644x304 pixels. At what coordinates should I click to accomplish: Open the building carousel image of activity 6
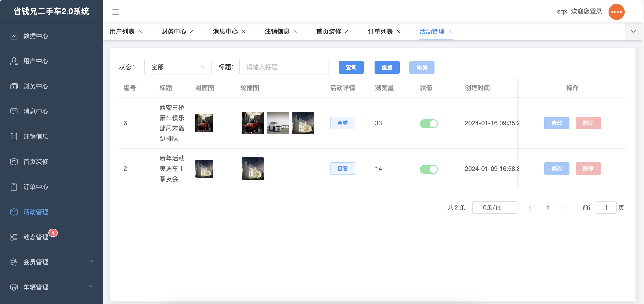coord(303,123)
